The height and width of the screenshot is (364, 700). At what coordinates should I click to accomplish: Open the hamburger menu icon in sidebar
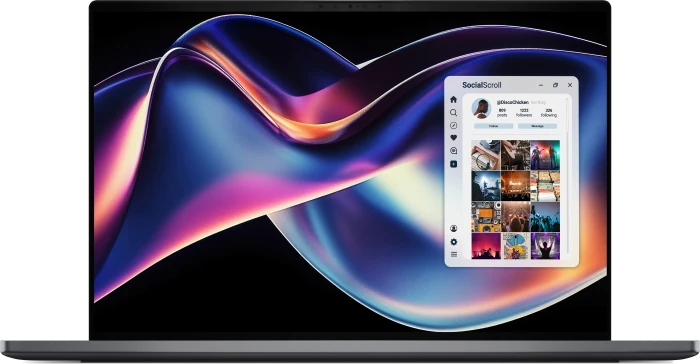[x=454, y=255]
